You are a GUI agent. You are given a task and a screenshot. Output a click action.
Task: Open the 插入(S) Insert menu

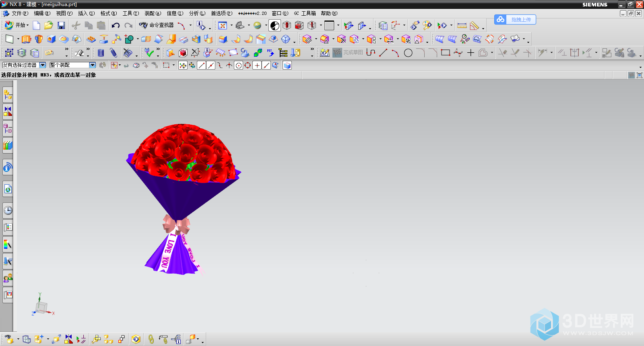click(x=87, y=13)
